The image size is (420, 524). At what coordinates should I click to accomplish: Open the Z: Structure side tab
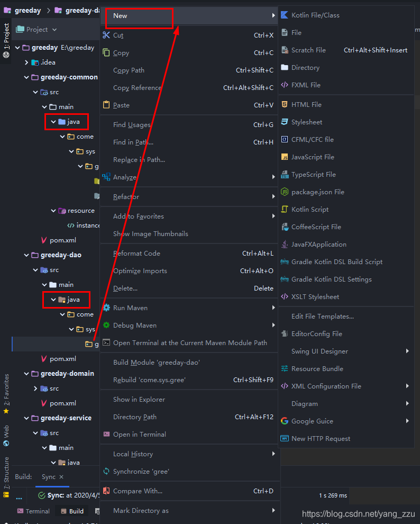[x=6, y=477]
